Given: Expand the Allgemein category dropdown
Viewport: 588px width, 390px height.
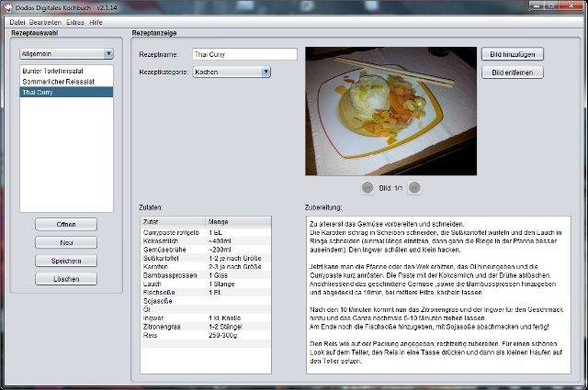Looking at the screenshot, I should point(66,53).
